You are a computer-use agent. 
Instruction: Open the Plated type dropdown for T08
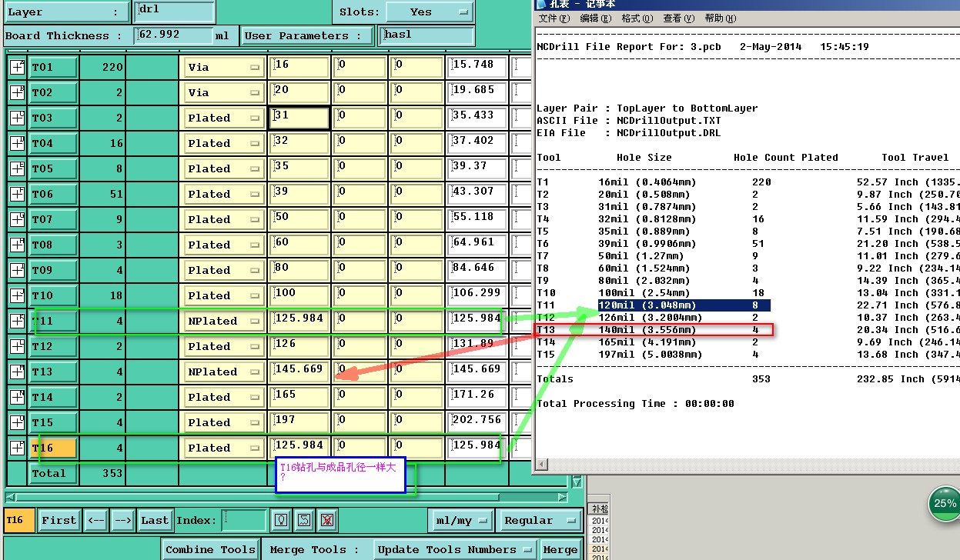click(x=224, y=245)
